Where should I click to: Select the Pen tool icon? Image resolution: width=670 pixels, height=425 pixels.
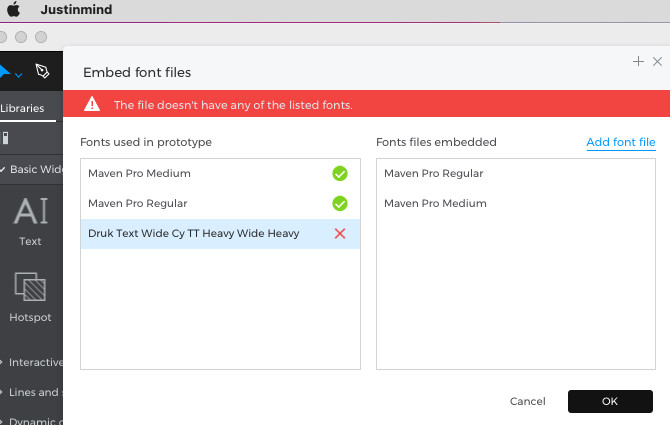click(x=42, y=71)
